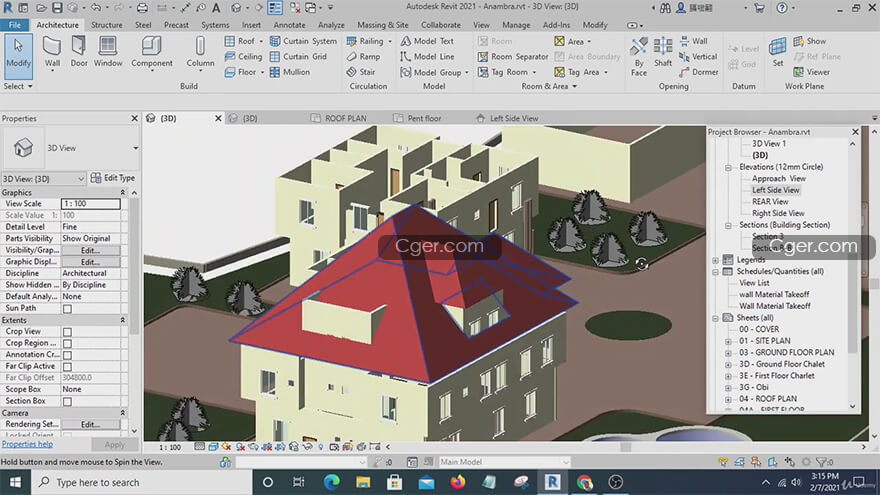
Task: Select the Wall tool in ribbon
Action: tap(52, 52)
